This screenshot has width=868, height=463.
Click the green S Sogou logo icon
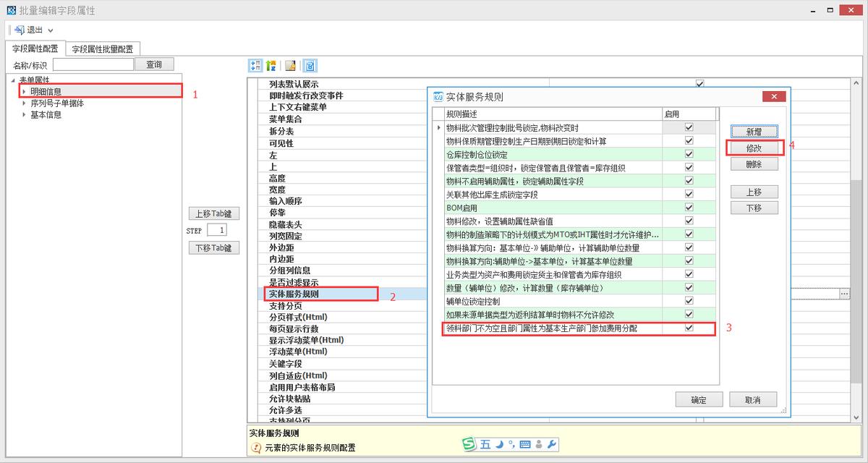coord(469,443)
